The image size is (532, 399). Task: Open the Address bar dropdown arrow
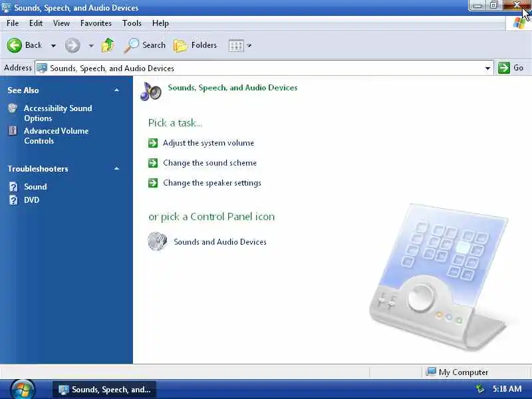pyautogui.click(x=487, y=68)
